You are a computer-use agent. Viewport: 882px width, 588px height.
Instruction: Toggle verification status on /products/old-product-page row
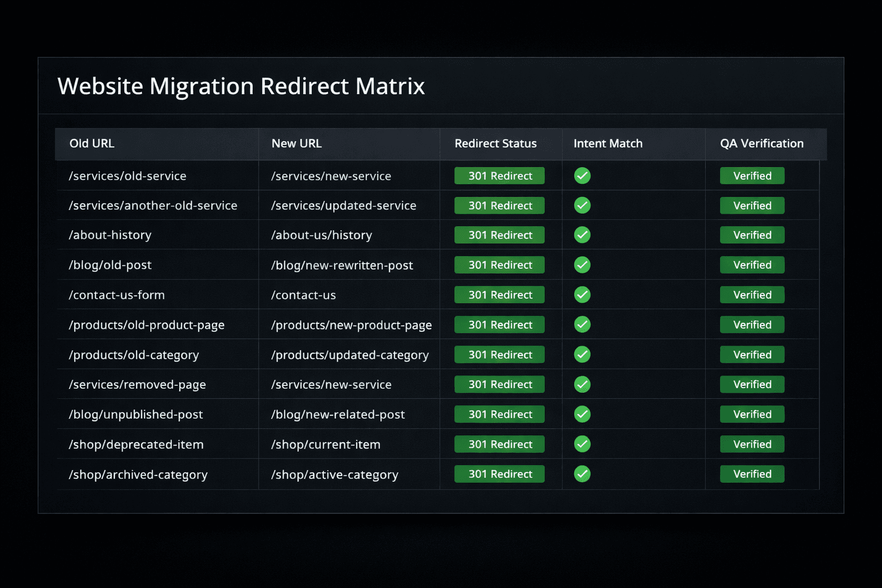(x=752, y=324)
